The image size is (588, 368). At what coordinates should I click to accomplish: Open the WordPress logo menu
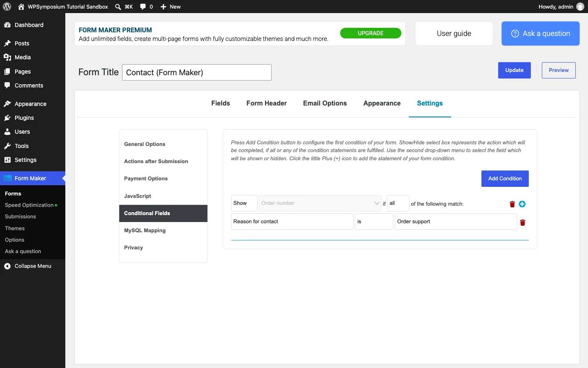(7, 7)
